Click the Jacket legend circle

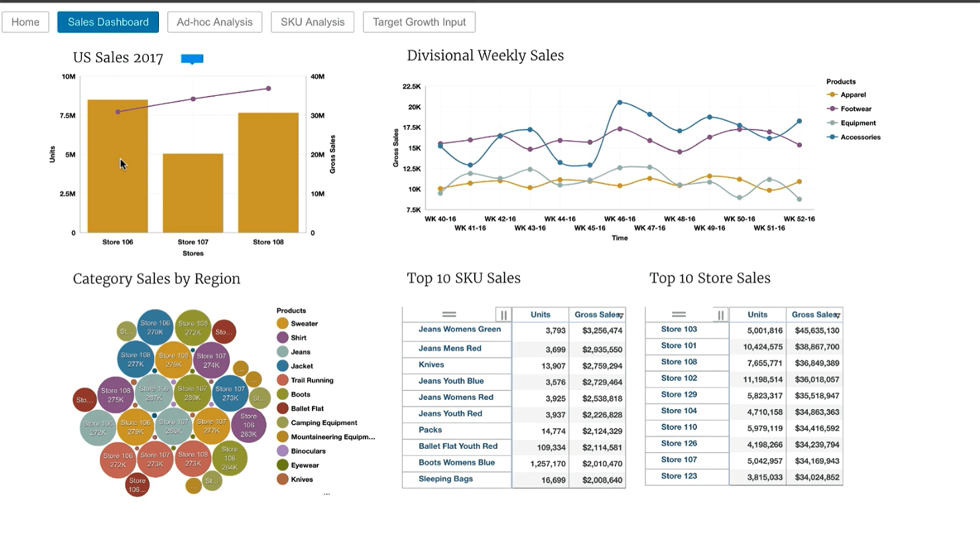coord(283,365)
